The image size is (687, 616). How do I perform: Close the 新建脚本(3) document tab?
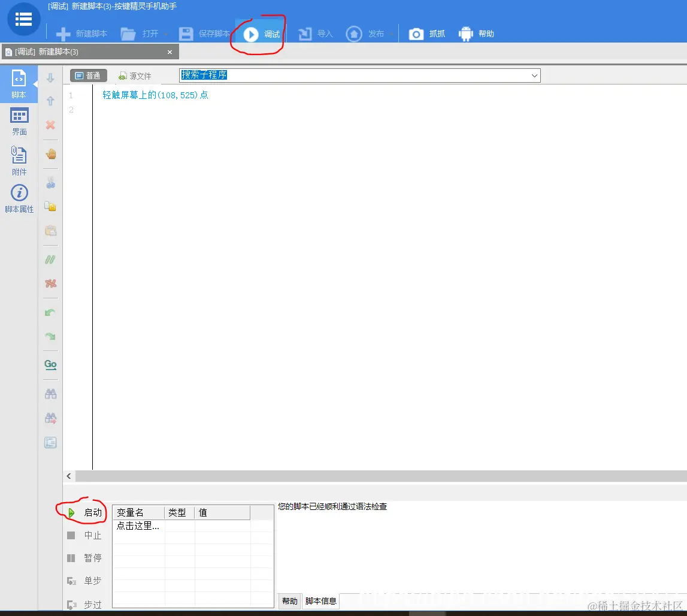coord(170,52)
